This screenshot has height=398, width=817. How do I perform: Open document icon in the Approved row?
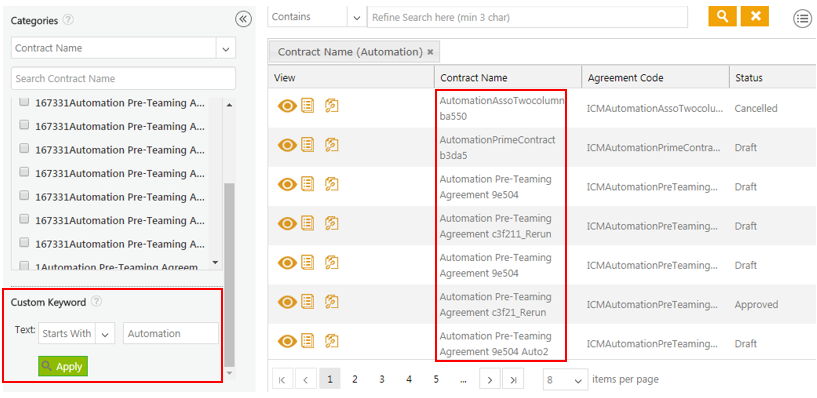[308, 302]
